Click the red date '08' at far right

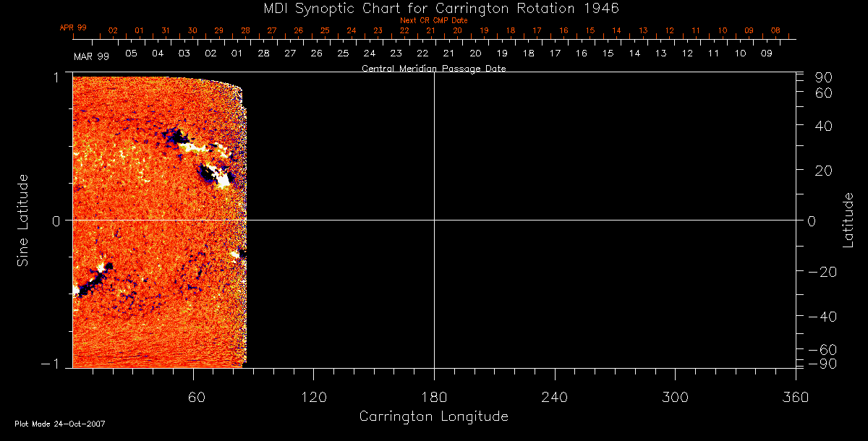point(775,31)
